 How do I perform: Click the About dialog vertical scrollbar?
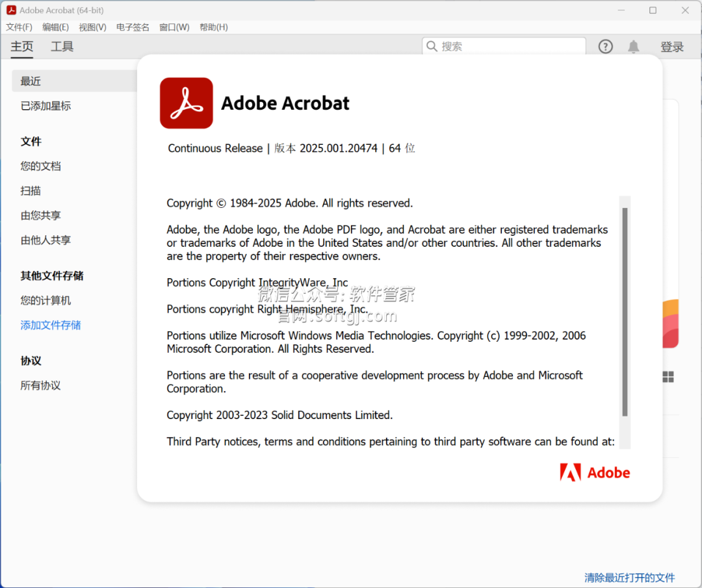[625, 312]
